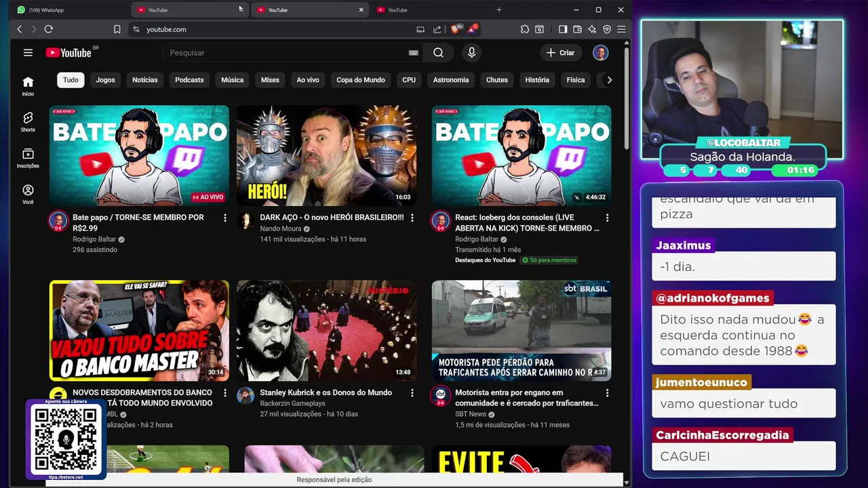Open the browser main menu icon

pyautogui.click(x=620, y=29)
